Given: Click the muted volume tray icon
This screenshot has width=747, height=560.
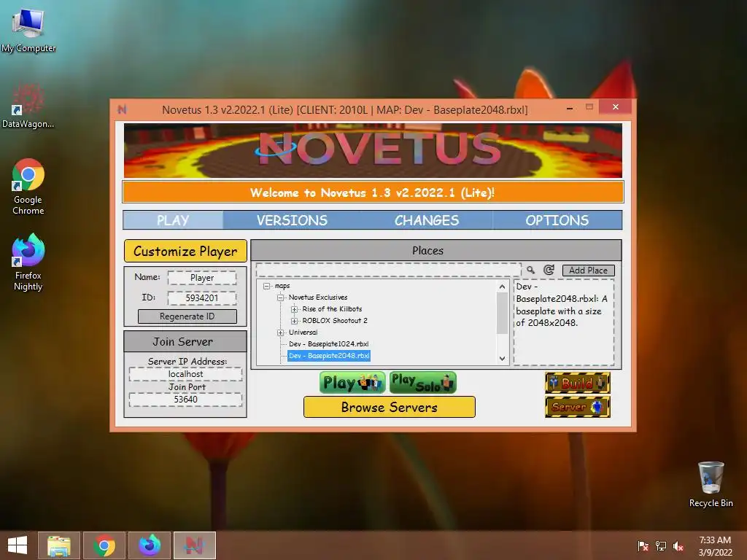Looking at the screenshot, I should pos(678,545).
